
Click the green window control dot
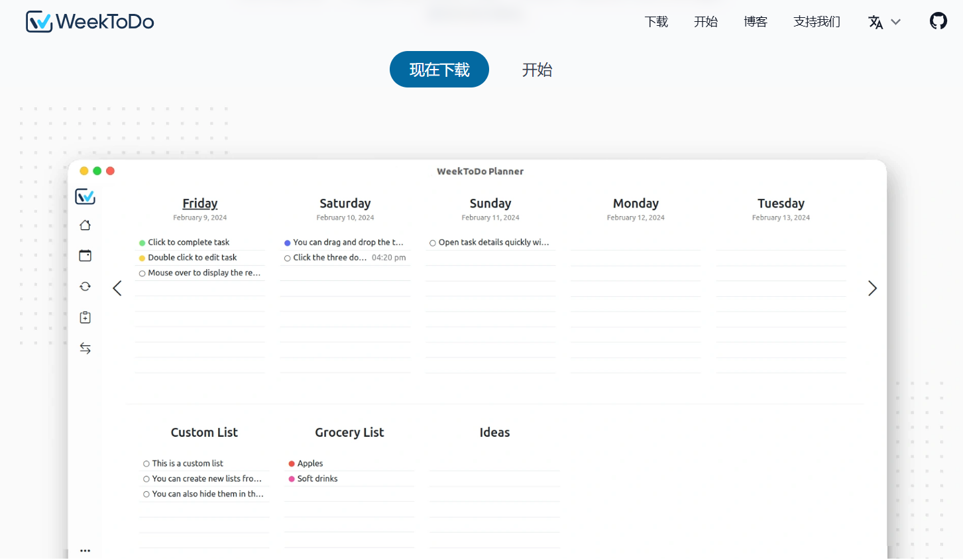(97, 171)
